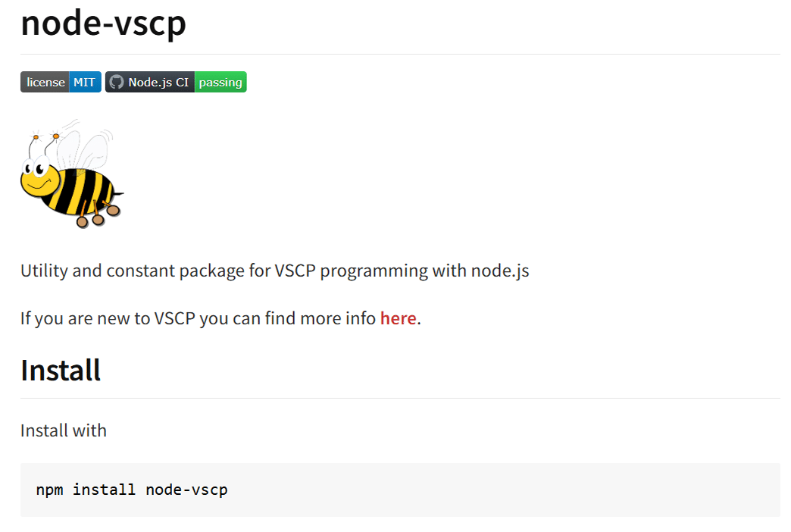Click the "Install with" text line

[x=64, y=430]
